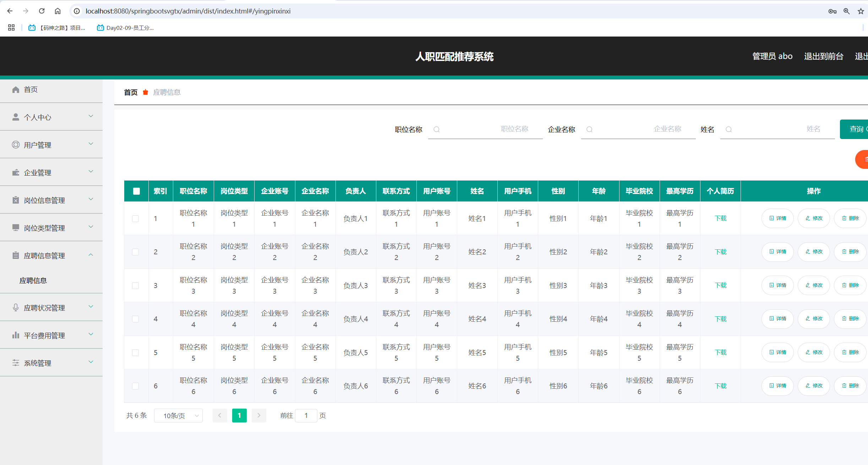Open the 10条/页 page size dropdown

pos(178,416)
